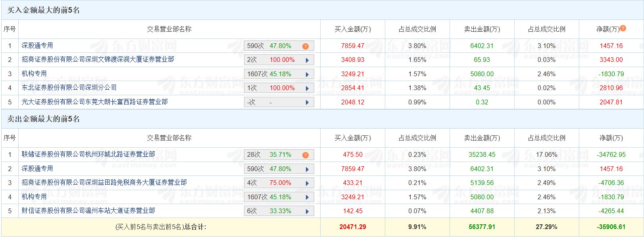Click 买入金额最大的前5名 section heading
This screenshot has width=644, height=237.
click(x=44, y=10)
